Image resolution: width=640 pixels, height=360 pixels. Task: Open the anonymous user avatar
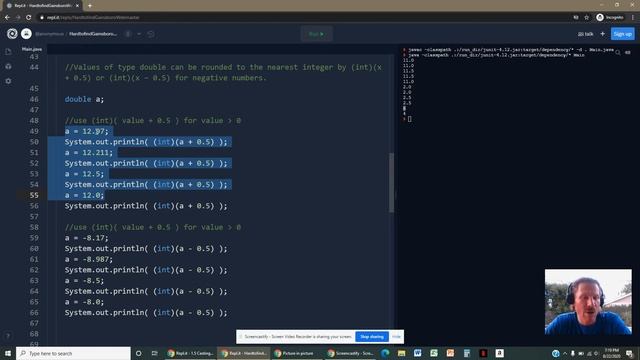coord(27,34)
